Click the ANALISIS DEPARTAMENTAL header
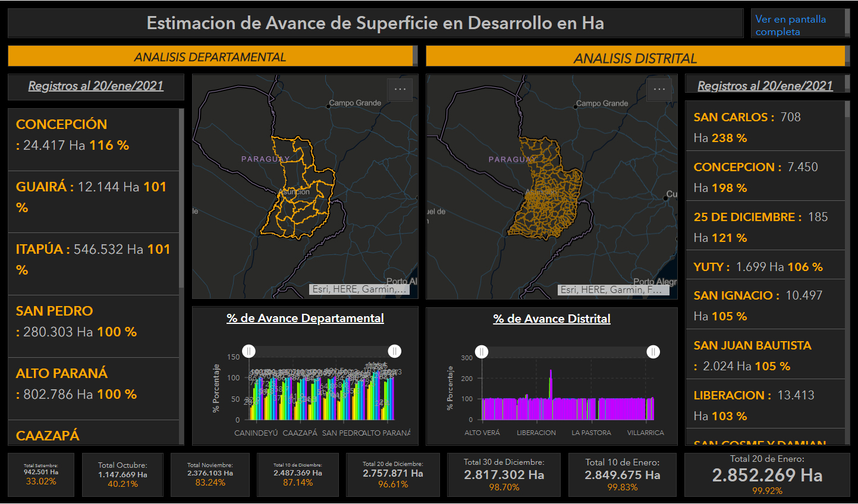Image resolution: width=858 pixels, height=504 pixels. pos(210,57)
